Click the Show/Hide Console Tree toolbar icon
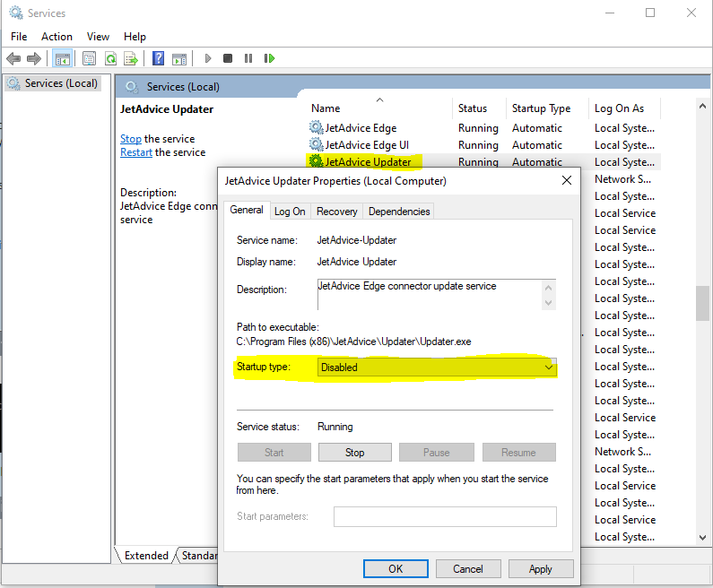Image resolution: width=713 pixels, height=588 pixels. coord(62,58)
